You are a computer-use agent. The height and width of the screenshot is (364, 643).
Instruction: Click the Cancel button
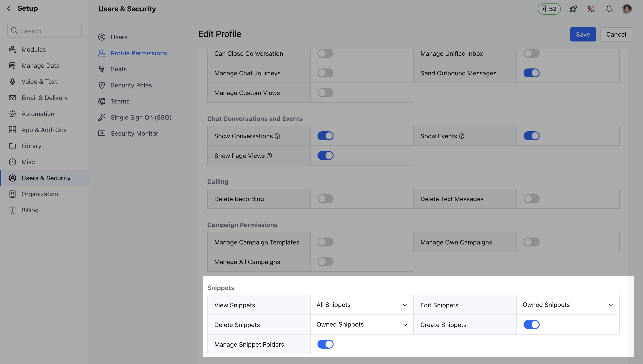point(616,34)
